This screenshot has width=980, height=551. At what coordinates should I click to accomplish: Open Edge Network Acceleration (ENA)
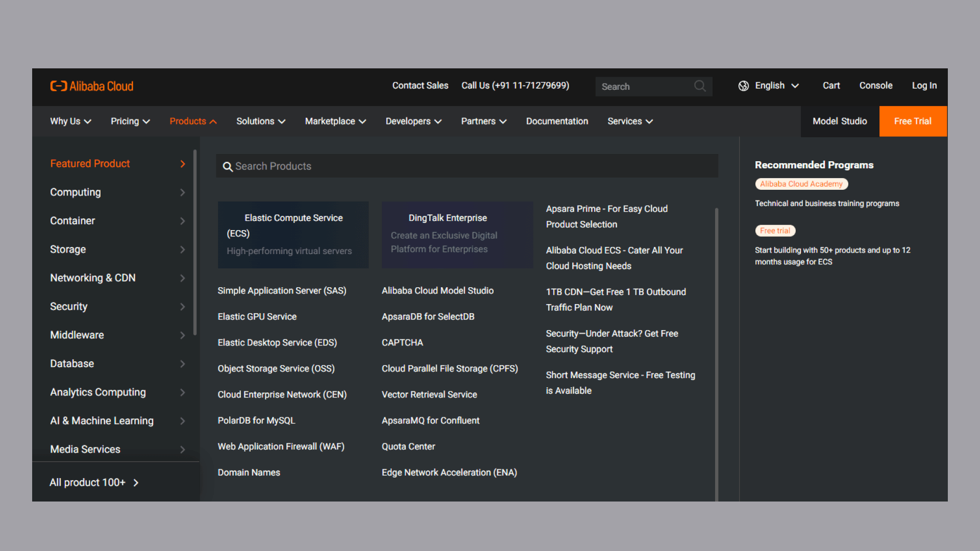(x=449, y=473)
